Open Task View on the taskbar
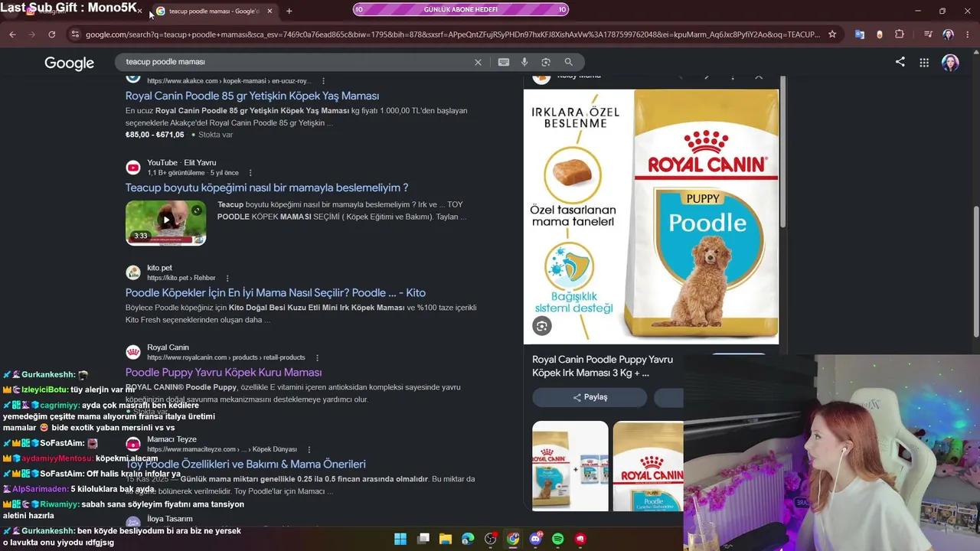The height and width of the screenshot is (551, 980). [x=423, y=539]
